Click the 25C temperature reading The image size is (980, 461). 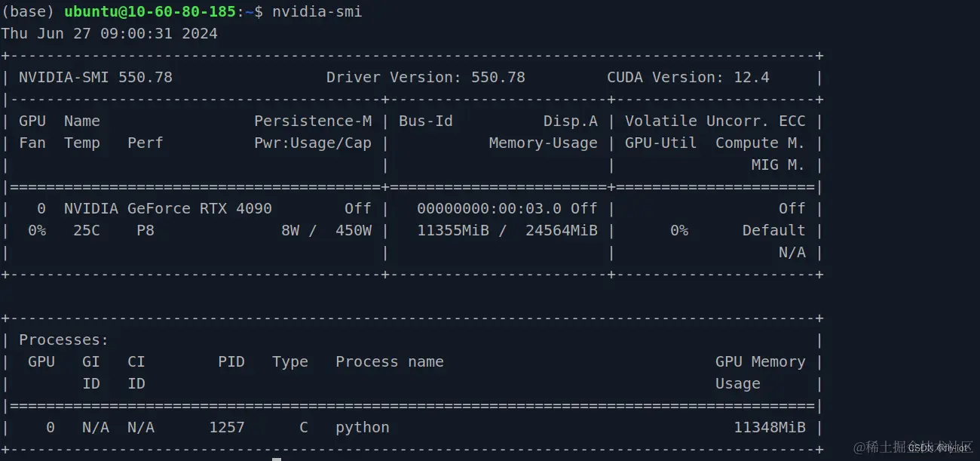point(87,231)
